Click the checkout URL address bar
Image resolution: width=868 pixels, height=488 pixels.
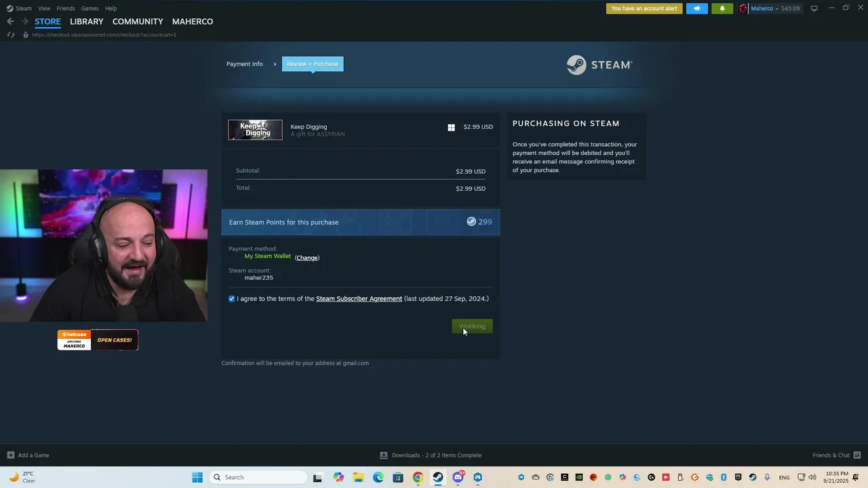(104, 35)
